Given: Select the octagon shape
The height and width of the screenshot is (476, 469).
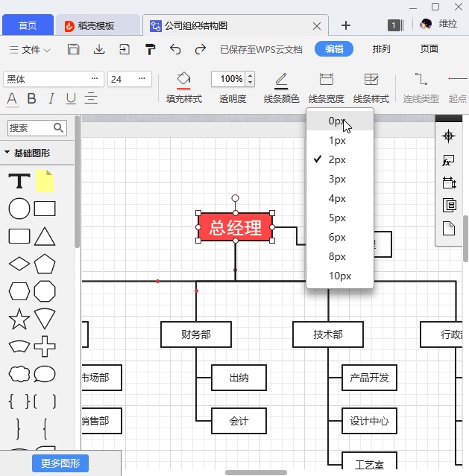Looking at the screenshot, I should pyautogui.click(x=45, y=291).
